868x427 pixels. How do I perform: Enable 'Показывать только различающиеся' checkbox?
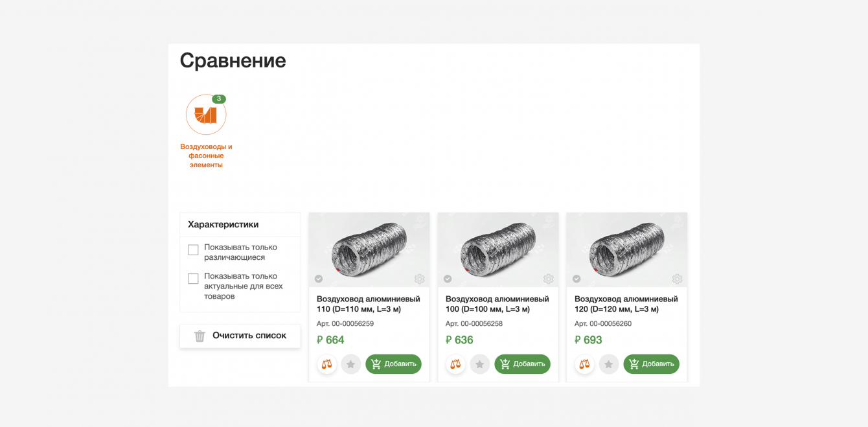pyautogui.click(x=193, y=250)
